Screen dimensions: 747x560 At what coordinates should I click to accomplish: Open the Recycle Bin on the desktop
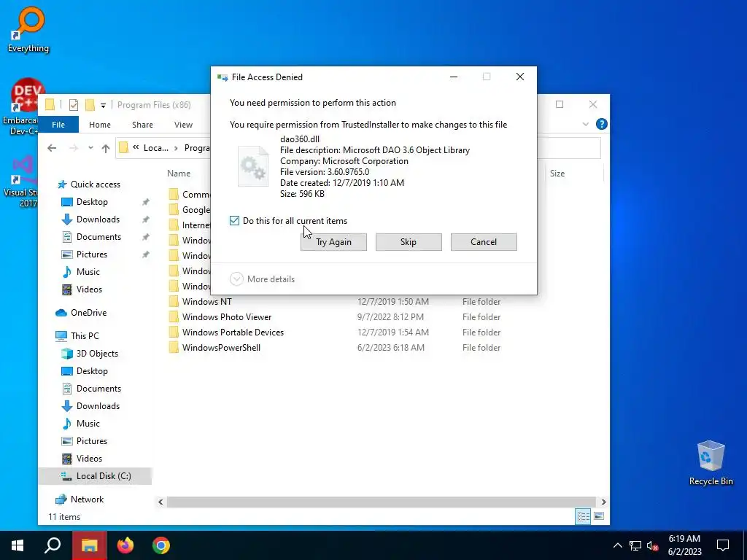pos(711,463)
